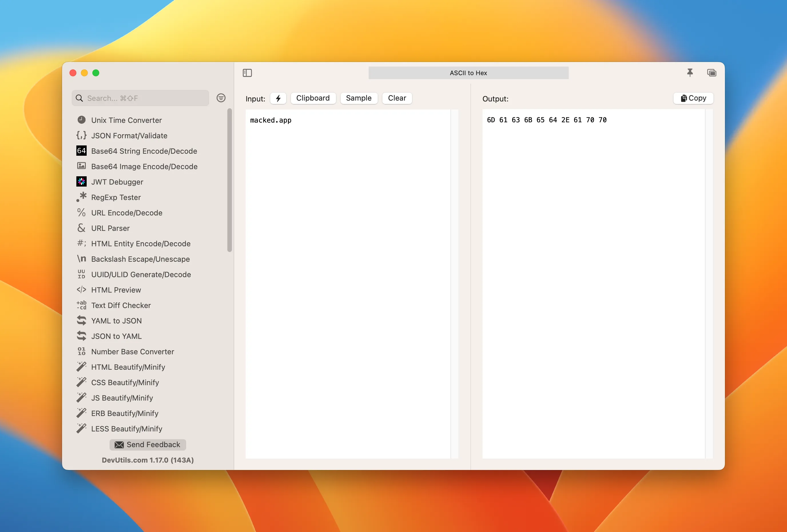Screen dimensions: 787x532
Task: Select the Base64 String Encode/Decode icon
Action: [81, 151]
